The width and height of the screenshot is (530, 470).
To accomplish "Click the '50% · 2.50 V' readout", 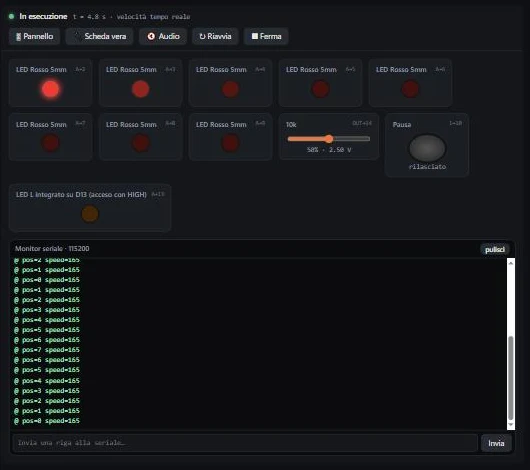I will 329,149.
